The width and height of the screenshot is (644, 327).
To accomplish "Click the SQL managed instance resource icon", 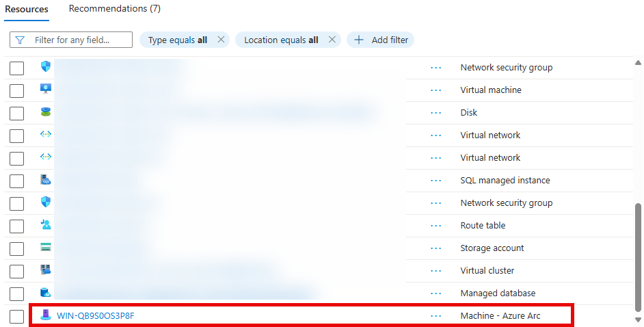I will 46,181.
